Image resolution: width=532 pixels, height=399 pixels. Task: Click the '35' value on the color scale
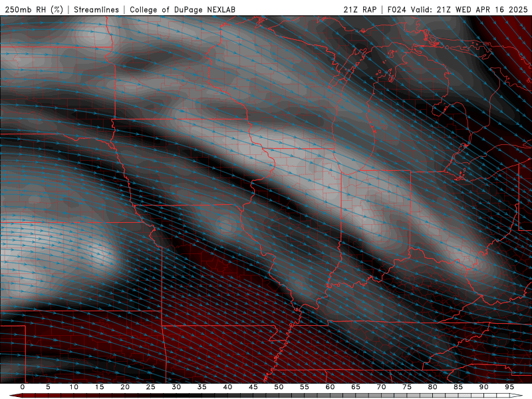point(202,387)
